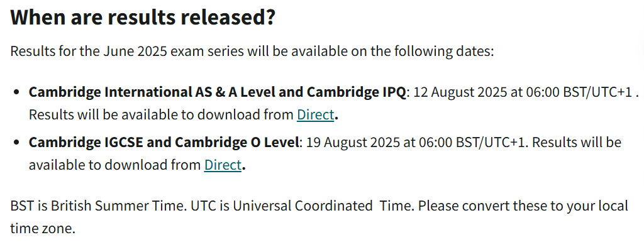This screenshot has height=247, width=644.
Task: Open the Direct link under IGCSE and O Level
Action: [x=223, y=165]
